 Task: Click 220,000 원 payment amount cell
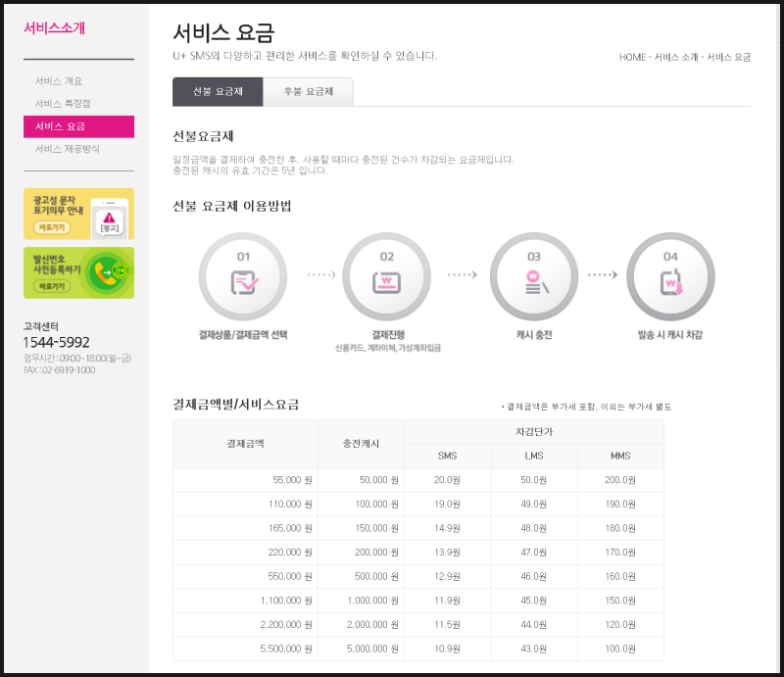(245, 553)
